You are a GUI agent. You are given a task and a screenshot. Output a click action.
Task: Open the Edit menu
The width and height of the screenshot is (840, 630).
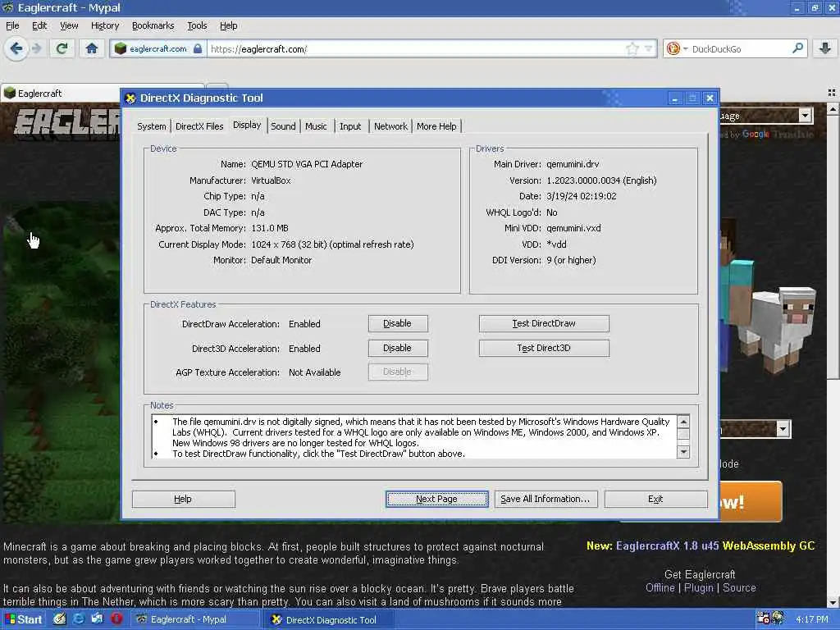(x=39, y=25)
